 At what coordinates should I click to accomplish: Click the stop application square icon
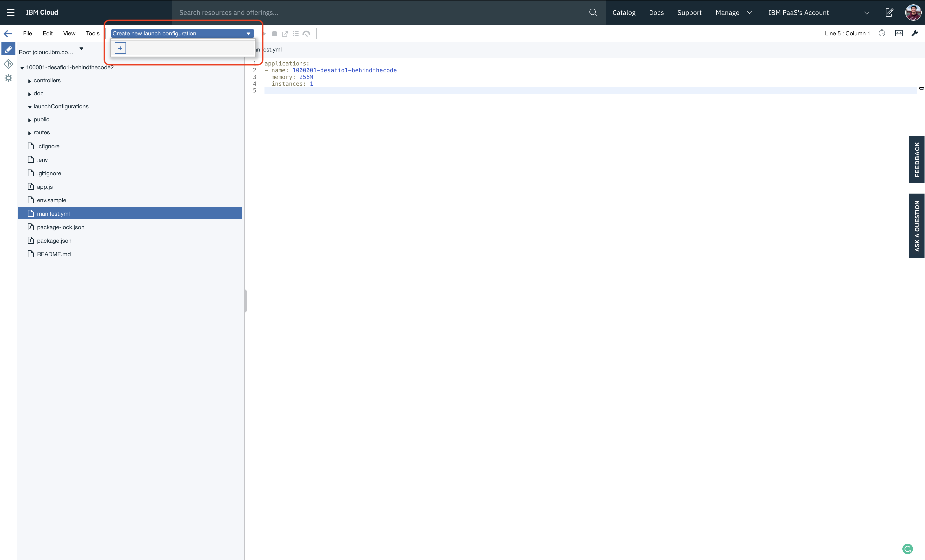pos(274,34)
